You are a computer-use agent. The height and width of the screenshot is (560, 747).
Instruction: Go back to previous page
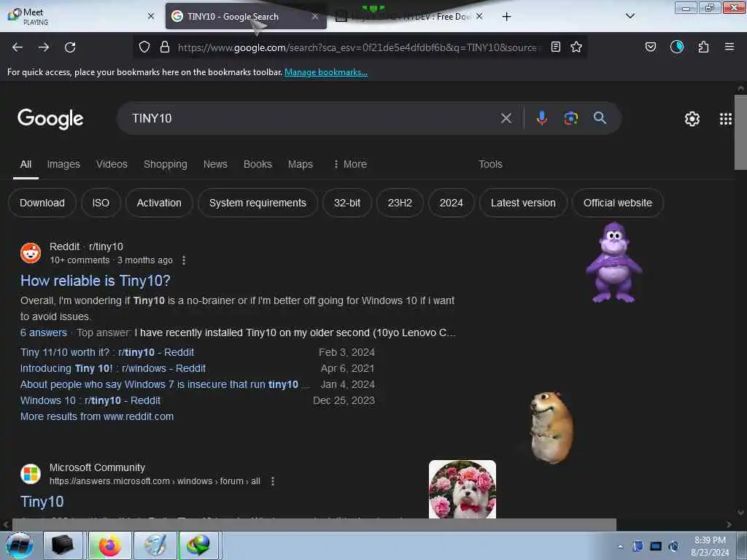click(18, 47)
